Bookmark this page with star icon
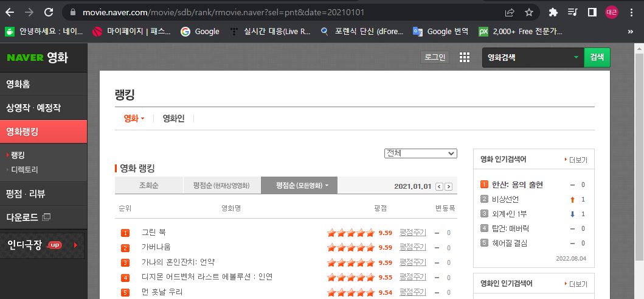This screenshot has height=299, width=644. tap(529, 12)
